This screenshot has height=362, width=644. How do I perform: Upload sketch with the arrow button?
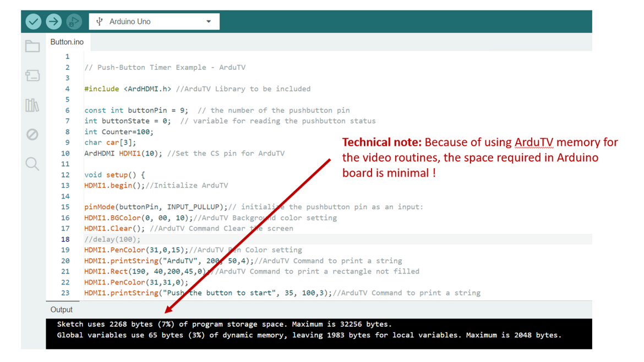pyautogui.click(x=53, y=21)
